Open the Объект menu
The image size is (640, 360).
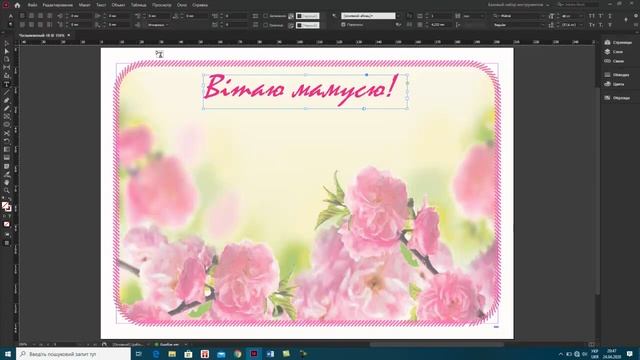point(118,5)
